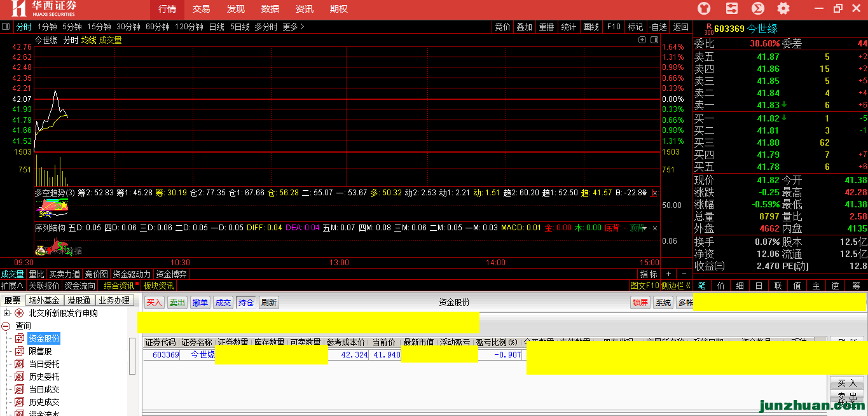The height and width of the screenshot is (416, 868).
Task: Open the 行情 menu tab
Action: pos(167,9)
